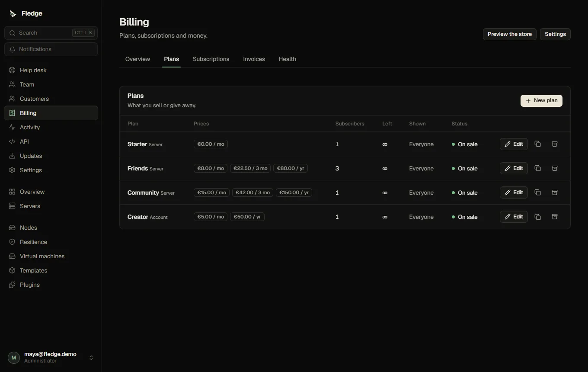Click the Fledge bird logo icon
588x372 pixels.
point(13,13)
